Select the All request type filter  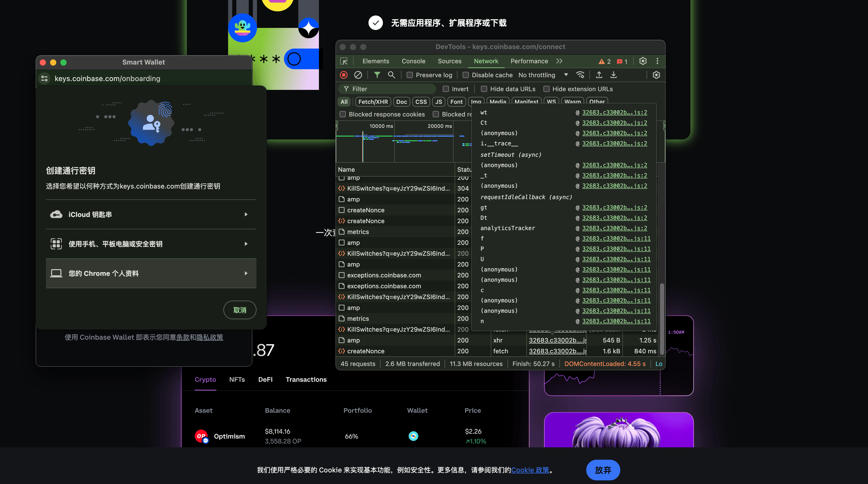click(344, 102)
